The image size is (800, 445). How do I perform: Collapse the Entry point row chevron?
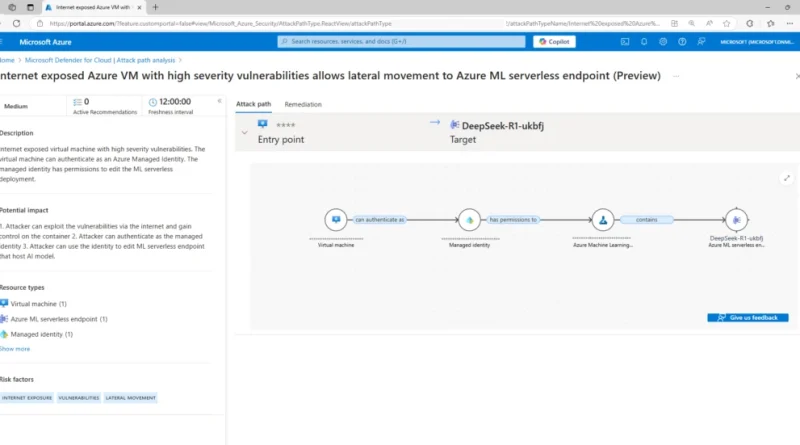click(244, 133)
